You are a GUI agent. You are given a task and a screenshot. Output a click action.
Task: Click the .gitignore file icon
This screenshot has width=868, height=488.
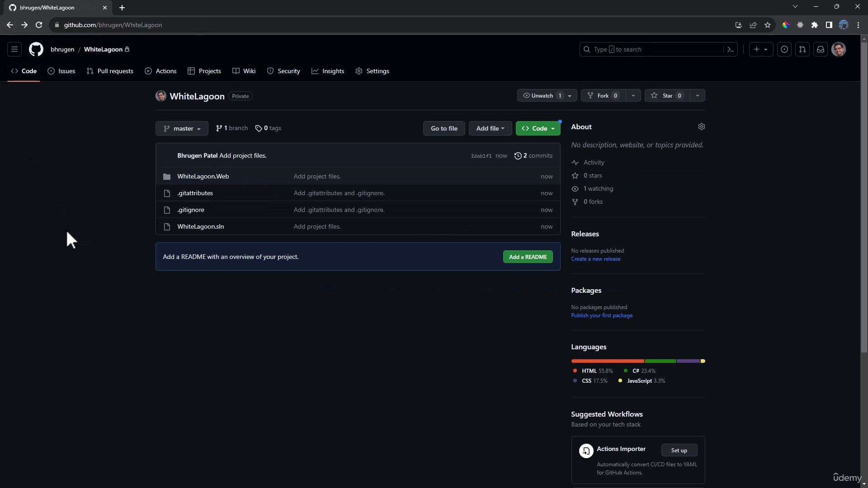tap(167, 210)
